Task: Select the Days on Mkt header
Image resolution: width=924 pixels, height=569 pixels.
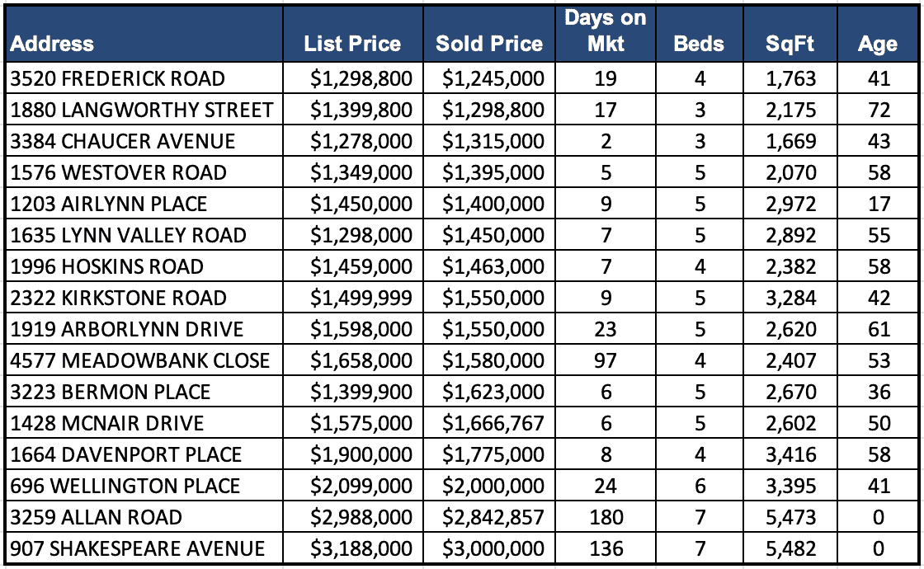Action: pos(606,31)
